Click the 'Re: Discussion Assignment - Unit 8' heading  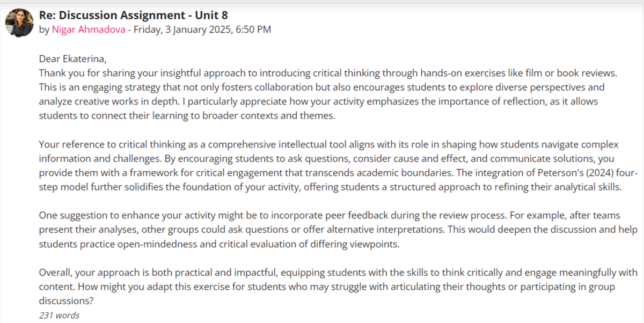click(x=134, y=15)
